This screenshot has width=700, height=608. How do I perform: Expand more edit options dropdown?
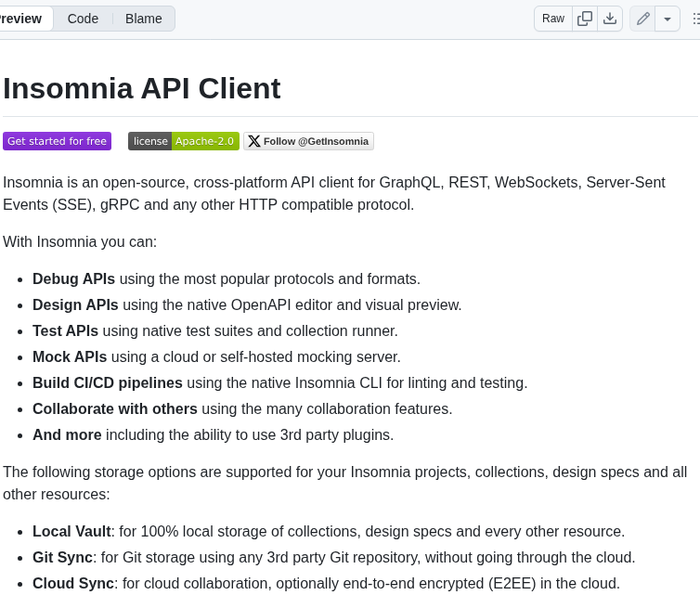point(668,19)
